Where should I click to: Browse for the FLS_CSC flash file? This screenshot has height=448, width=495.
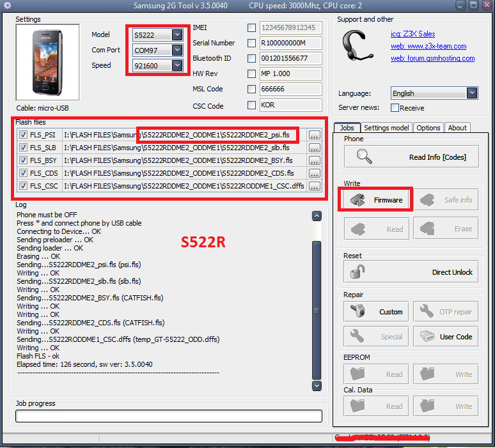pos(314,186)
